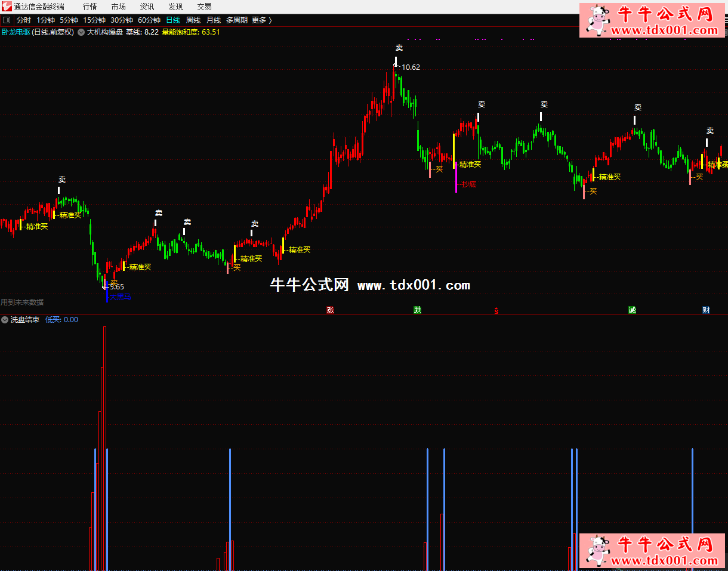Click the 减 event marker icon

tap(632, 310)
